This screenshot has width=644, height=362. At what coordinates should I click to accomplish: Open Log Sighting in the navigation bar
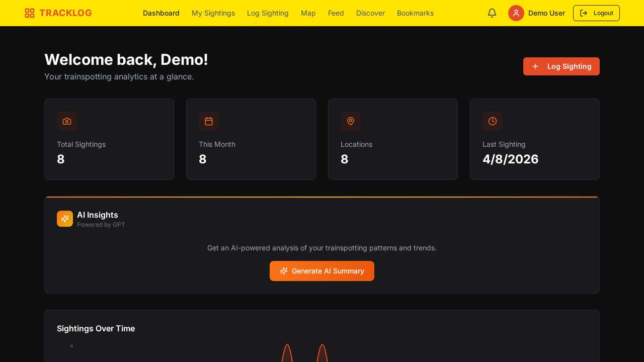(x=268, y=13)
